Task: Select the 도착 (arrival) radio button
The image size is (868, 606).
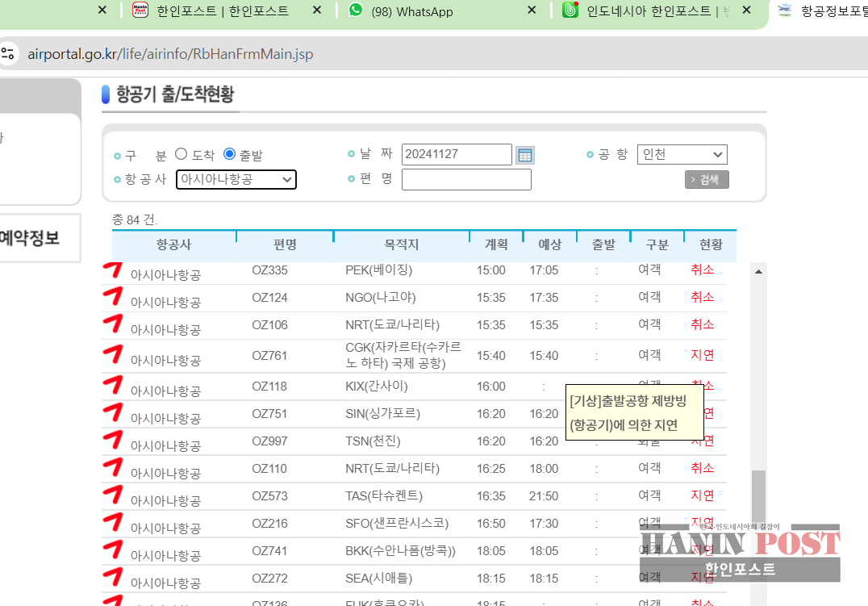Action: (x=181, y=154)
